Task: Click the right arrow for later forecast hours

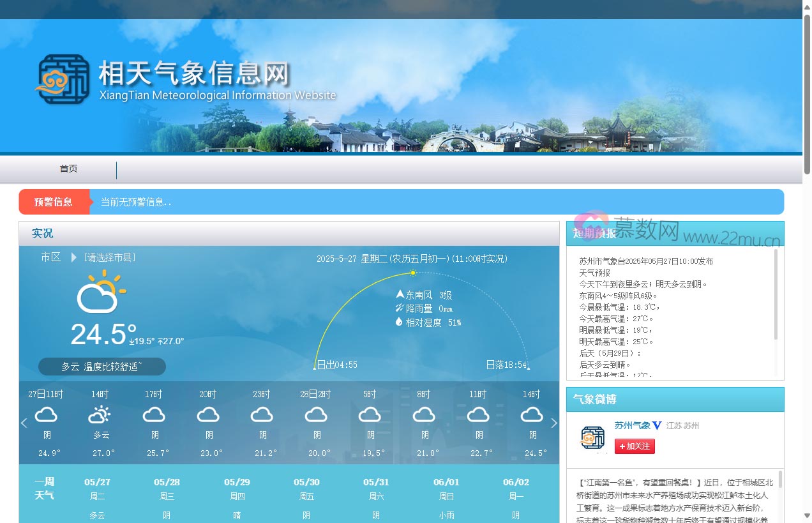Action: point(554,423)
